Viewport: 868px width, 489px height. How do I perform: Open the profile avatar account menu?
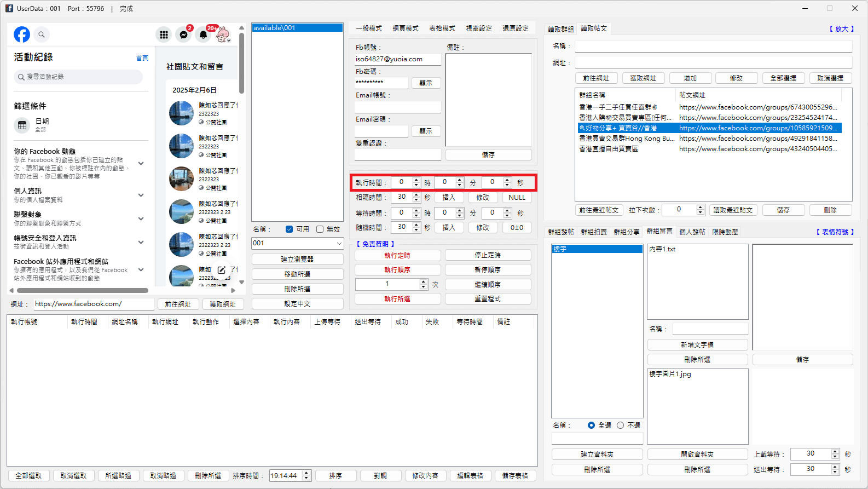point(223,34)
